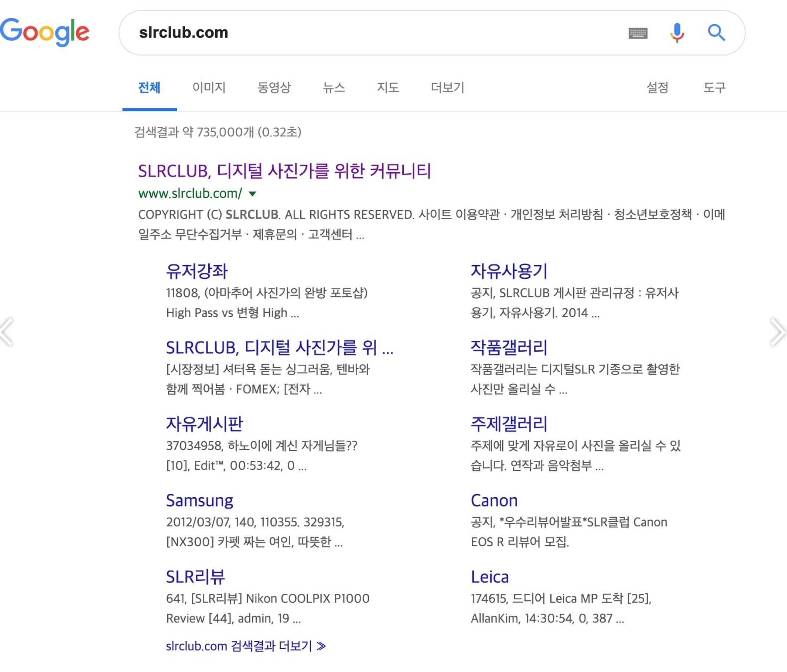
Task: Click snippet text 174615, 드디어 Leica MP 도착
Action: tap(561, 599)
